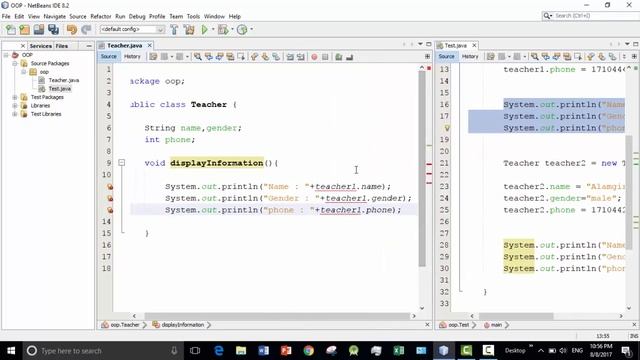Collapse the displayInformation method fold
This screenshot has height=360, width=640.
(x=122, y=163)
